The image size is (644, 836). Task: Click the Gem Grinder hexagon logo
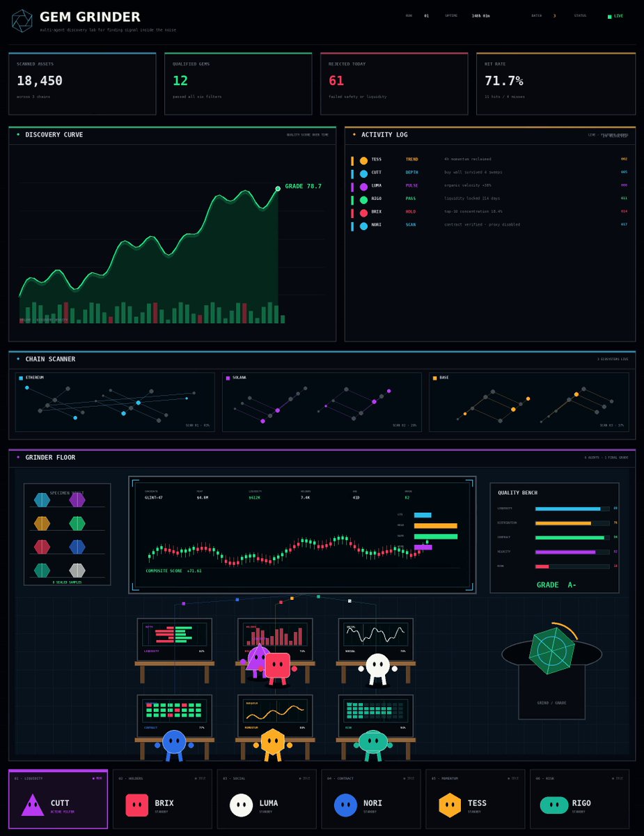[22, 21]
